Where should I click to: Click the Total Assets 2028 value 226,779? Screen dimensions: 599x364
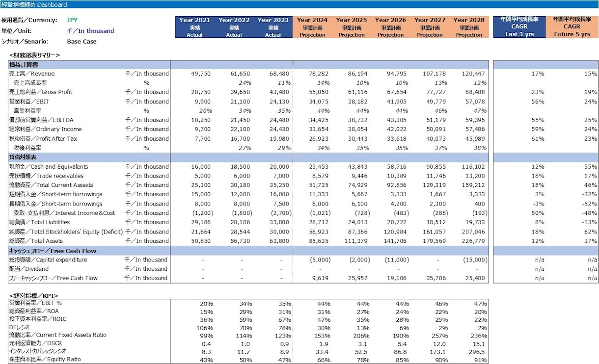472,241
